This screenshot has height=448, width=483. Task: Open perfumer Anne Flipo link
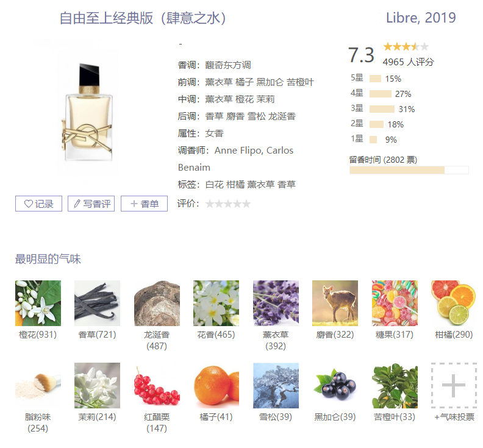coord(238,151)
